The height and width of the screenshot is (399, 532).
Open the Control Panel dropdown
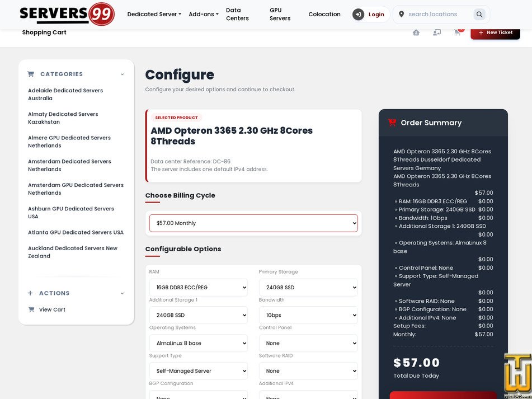point(308,343)
